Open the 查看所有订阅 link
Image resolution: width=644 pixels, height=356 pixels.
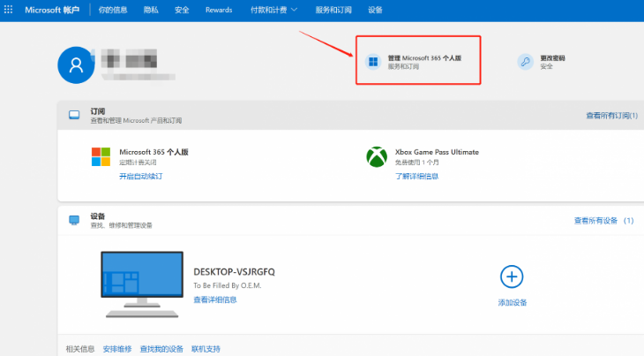click(x=611, y=116)
